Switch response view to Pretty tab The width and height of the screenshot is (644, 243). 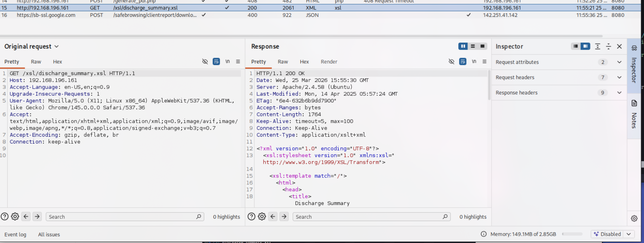tap(258, 62)
